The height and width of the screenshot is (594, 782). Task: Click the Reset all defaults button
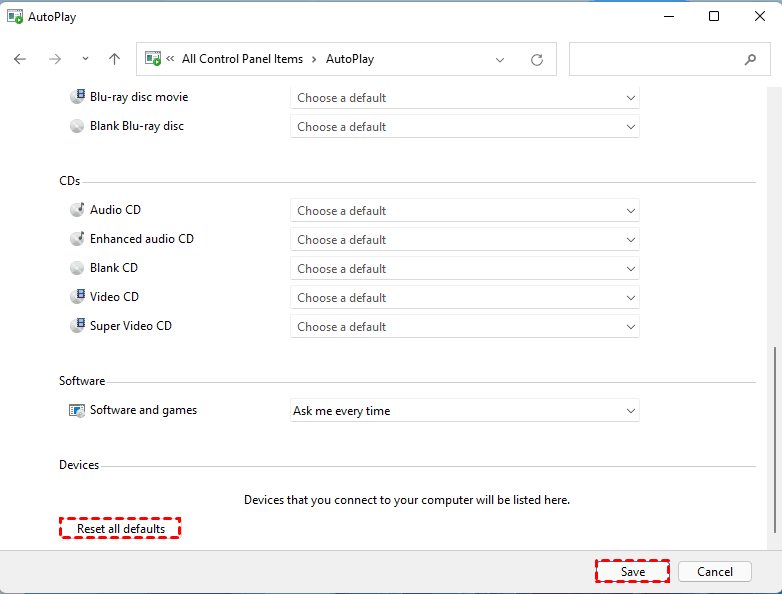click(121, 529)
